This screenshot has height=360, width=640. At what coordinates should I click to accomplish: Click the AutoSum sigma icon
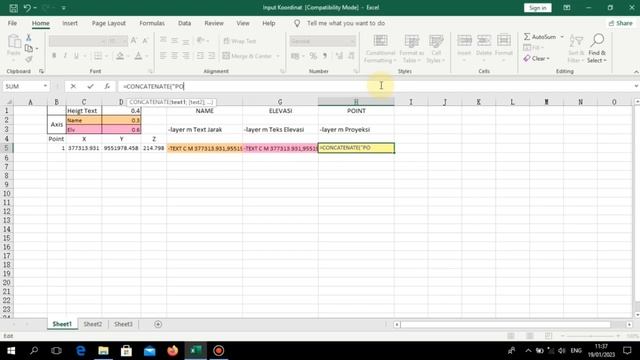tap(527, 37)
